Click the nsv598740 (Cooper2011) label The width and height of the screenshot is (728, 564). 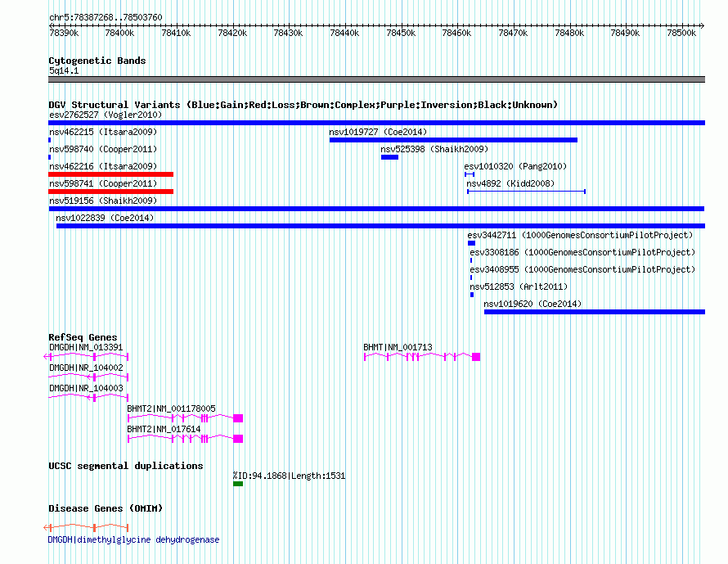pos(103,149)
